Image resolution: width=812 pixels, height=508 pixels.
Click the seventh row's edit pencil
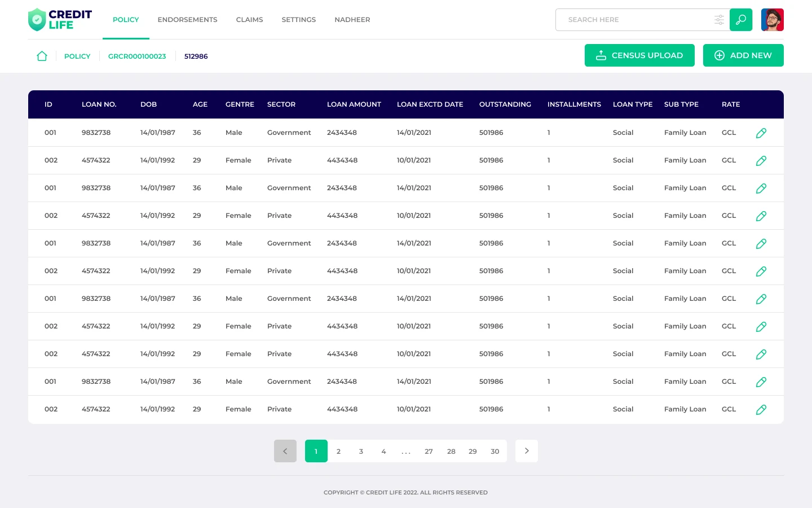pos(761,299)
